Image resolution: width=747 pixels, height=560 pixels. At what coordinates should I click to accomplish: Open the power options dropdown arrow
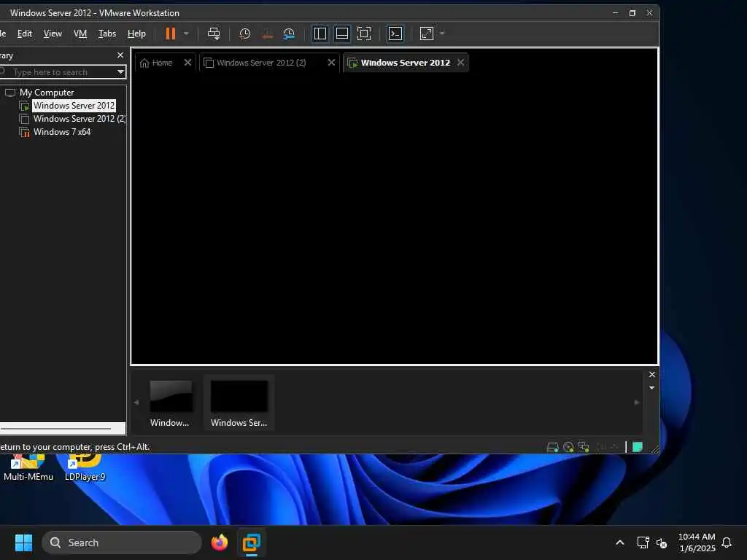click(186, 34)
